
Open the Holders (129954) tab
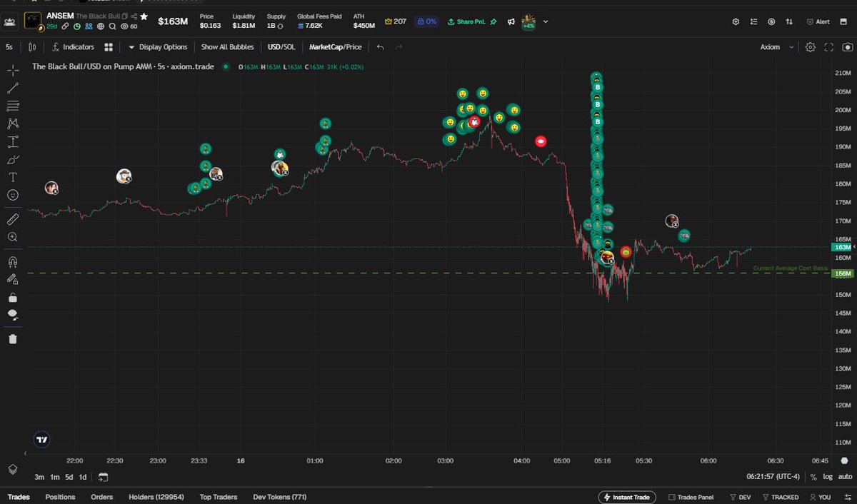tap(156, 497)
